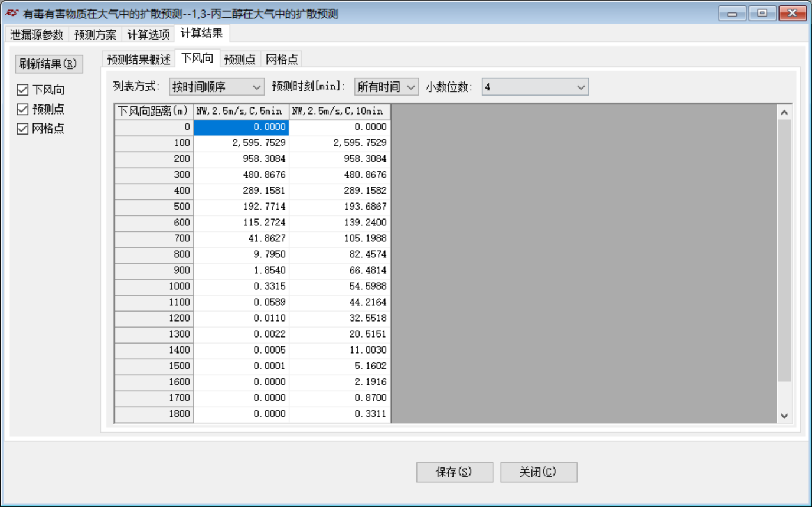Select cell 41.8627

pyautogui.click(x=242, y=238)
